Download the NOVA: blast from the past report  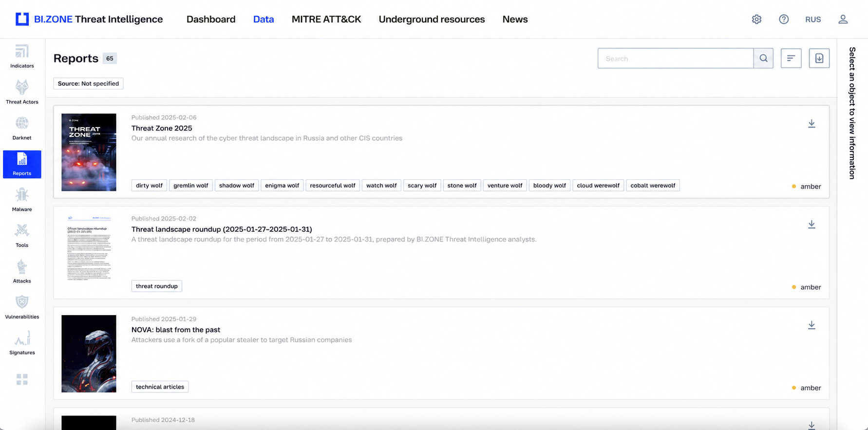click(811, 325)
